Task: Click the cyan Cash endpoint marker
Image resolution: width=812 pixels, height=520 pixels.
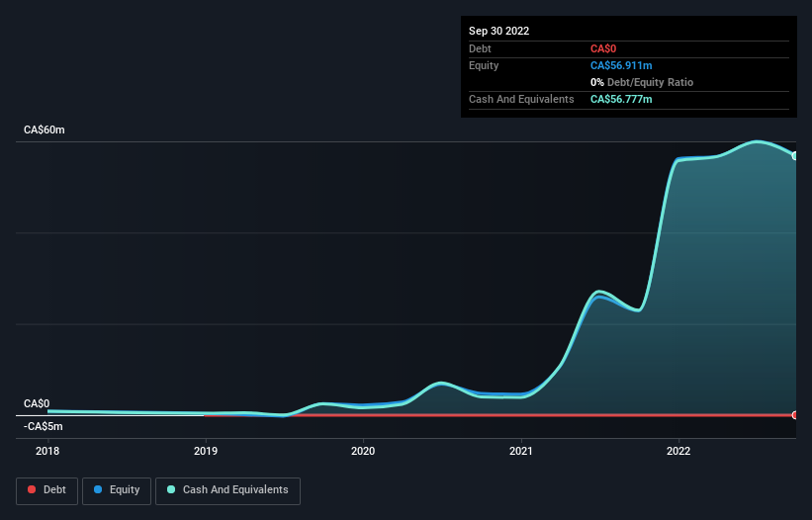Action: (x=795, y=156)
